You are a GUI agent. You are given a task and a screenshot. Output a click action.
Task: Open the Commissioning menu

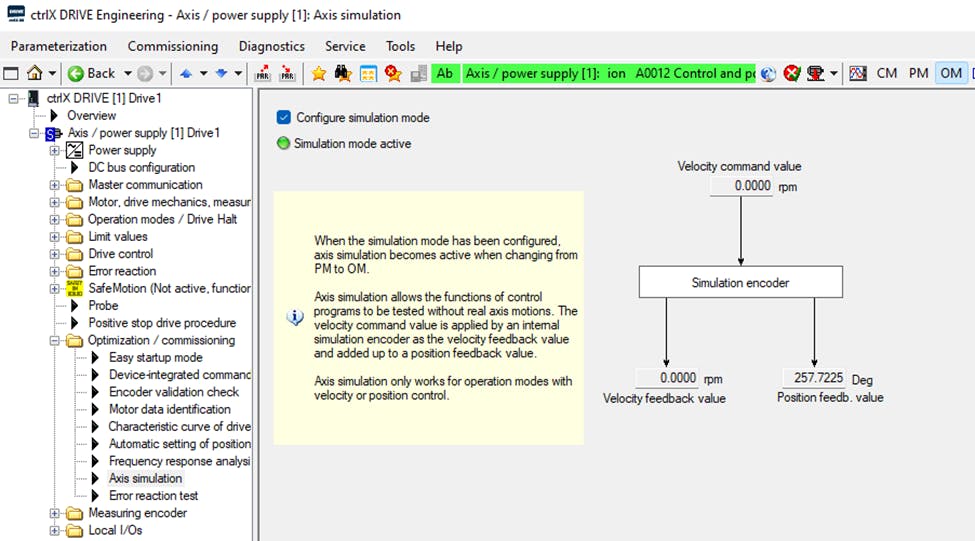[172, 46]
